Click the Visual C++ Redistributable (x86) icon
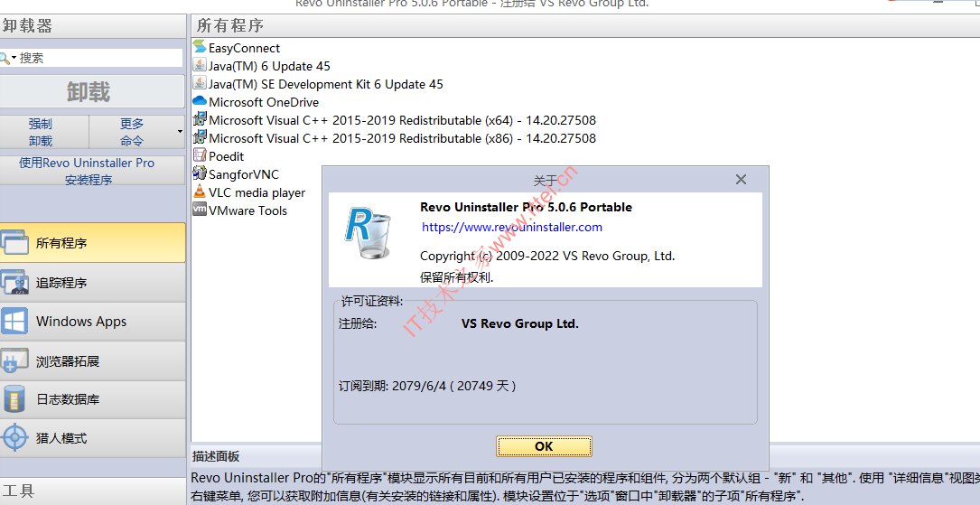 [x=200, y=137]
